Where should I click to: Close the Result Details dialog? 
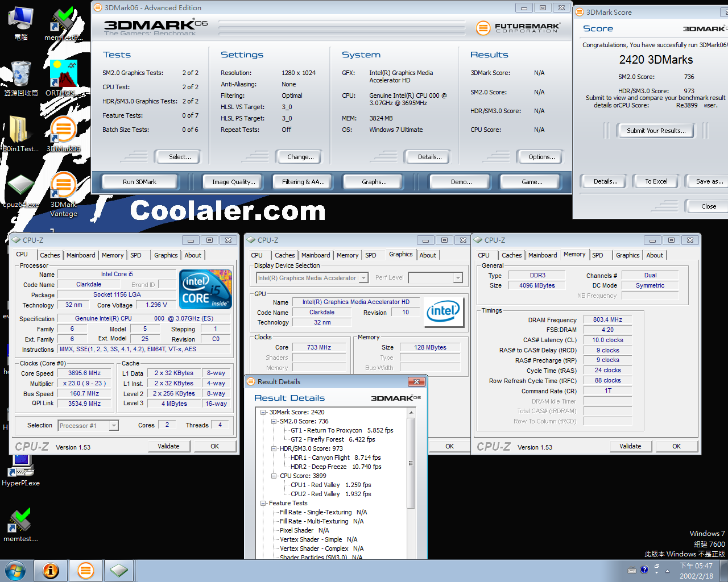[x=416, y=381]
